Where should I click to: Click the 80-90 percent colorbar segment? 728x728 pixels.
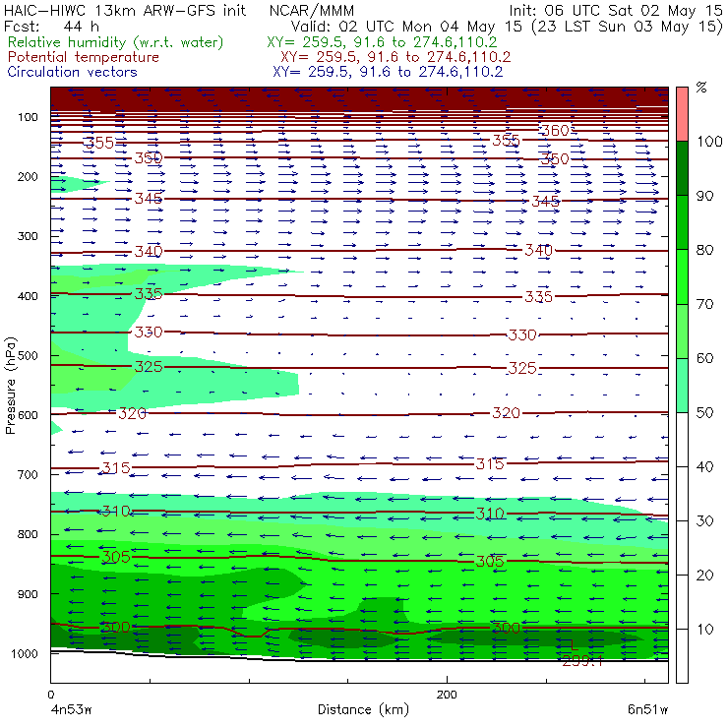tap(682, 222)
